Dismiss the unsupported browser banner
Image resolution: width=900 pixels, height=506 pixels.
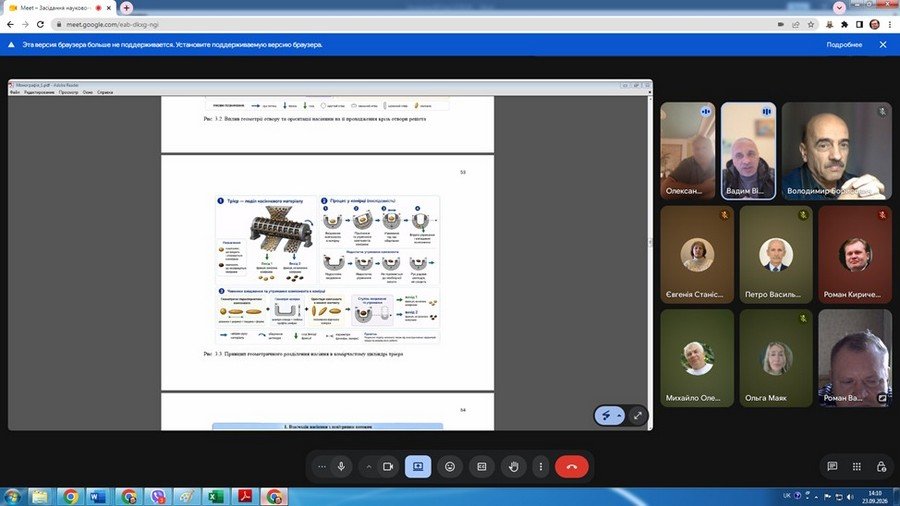point(883,45)
